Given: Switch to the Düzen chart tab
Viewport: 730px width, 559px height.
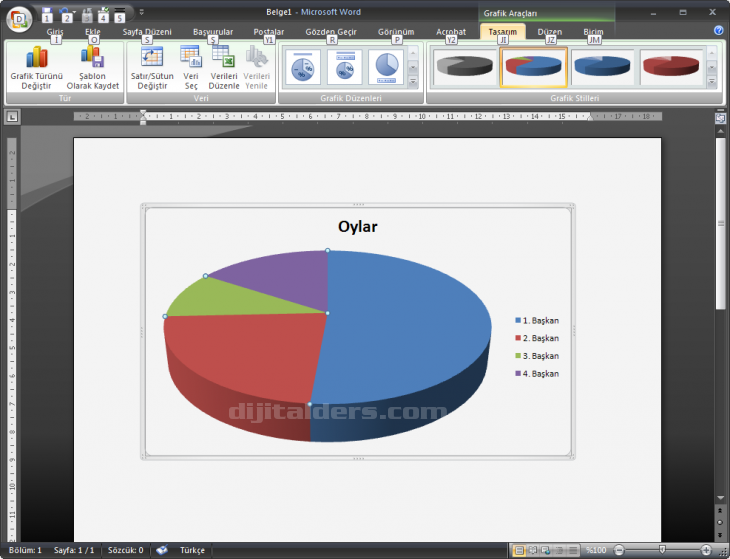Looking at the screenshot, I should [x=549, y=32].
